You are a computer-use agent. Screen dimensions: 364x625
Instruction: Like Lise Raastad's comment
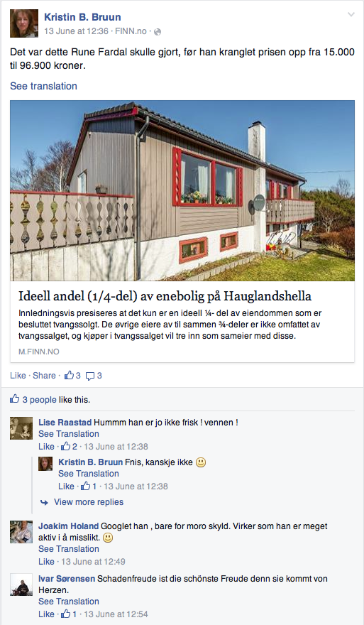point(46,447)
